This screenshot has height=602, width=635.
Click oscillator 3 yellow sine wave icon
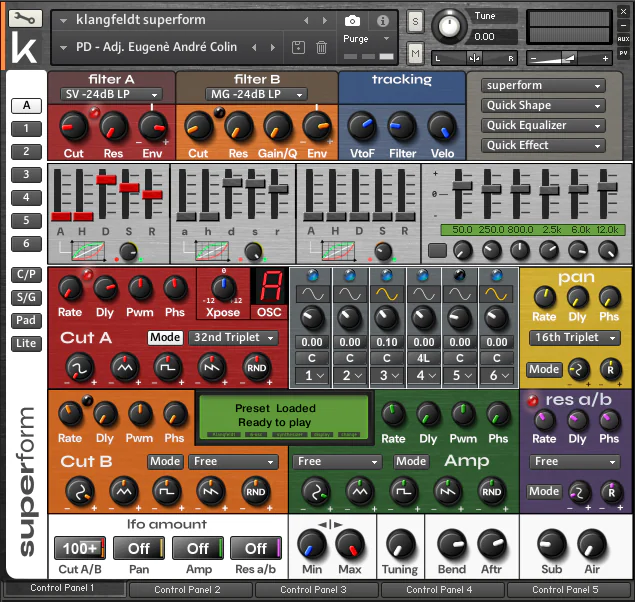tap(386, 294)
